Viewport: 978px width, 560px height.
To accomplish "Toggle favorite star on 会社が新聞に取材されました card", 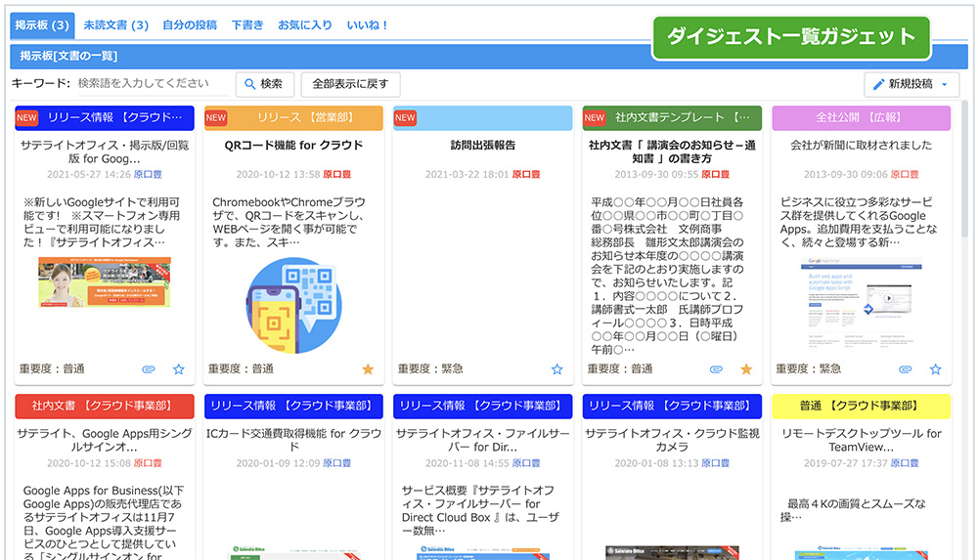I will pyautogui.click(x=935, y=369).
